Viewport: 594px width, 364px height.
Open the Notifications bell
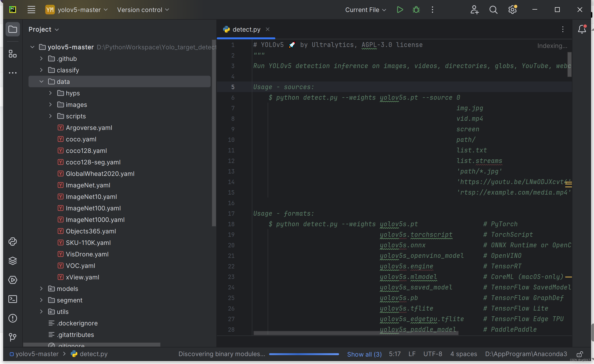pyautogui.click(x=582, y=29)
